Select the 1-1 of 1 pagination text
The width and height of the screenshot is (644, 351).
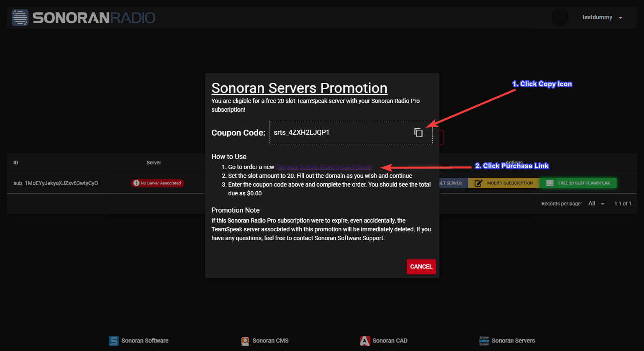pos(623,204)
